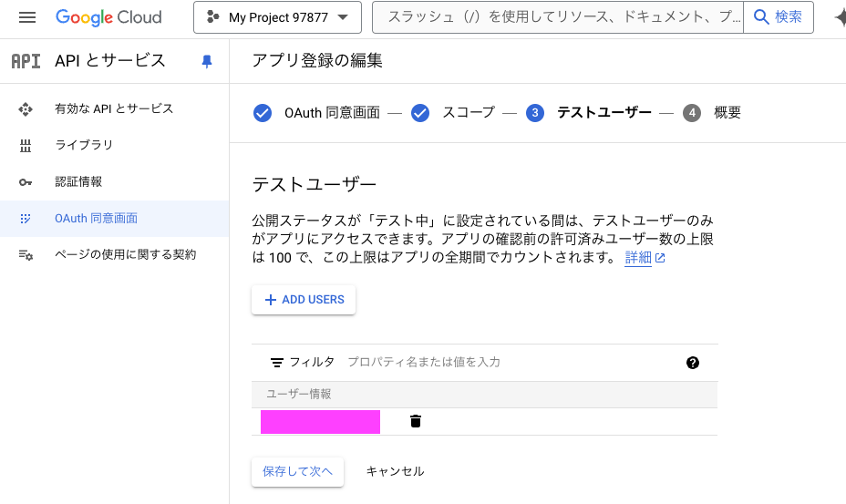Image resolution: width=846 pixels, height=504 pixels.
Task: Open the hamburger navigation menu
Action: 27,17
